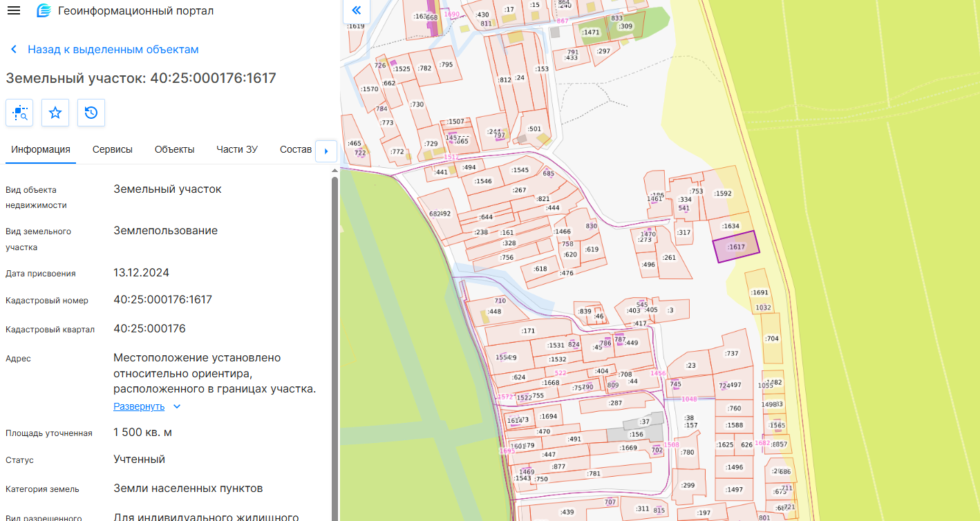Click parcel :1669 on the map

coord(628,448)
